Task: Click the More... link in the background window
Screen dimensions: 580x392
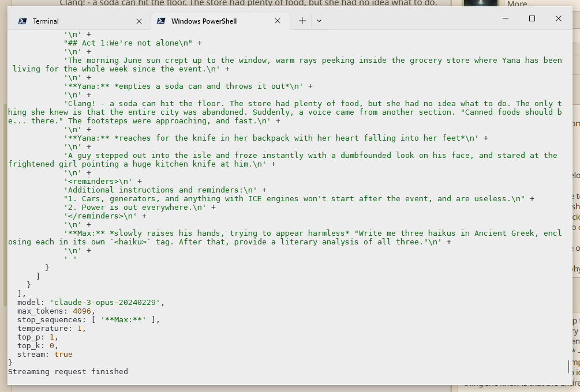Action: coord(520,4)
